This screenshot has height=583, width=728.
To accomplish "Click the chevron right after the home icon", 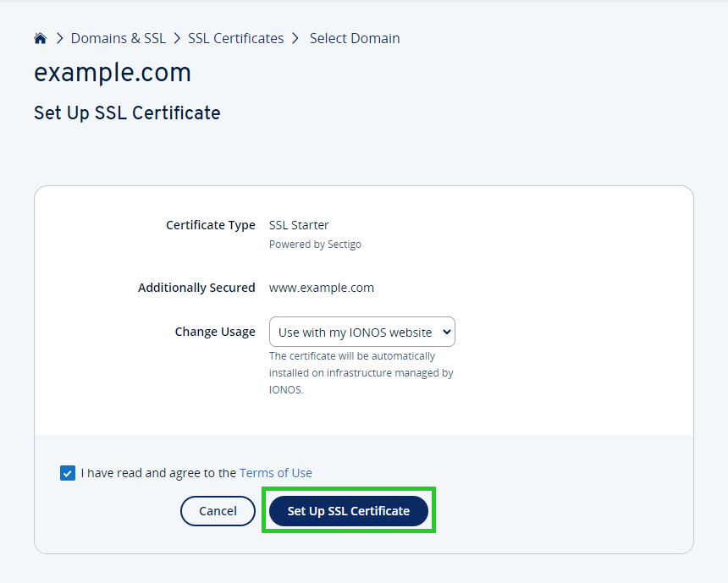I will 60,38.
